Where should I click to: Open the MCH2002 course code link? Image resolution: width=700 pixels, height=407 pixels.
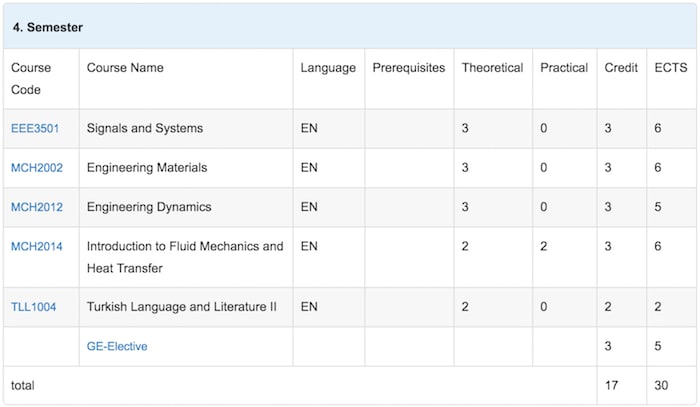(37, 168)
